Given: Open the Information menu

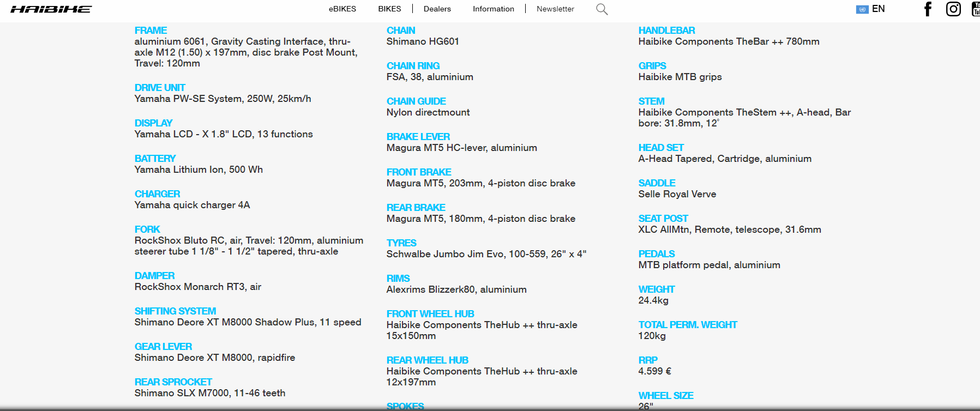Looking at the screenshot, I should [x=493, y=9].
